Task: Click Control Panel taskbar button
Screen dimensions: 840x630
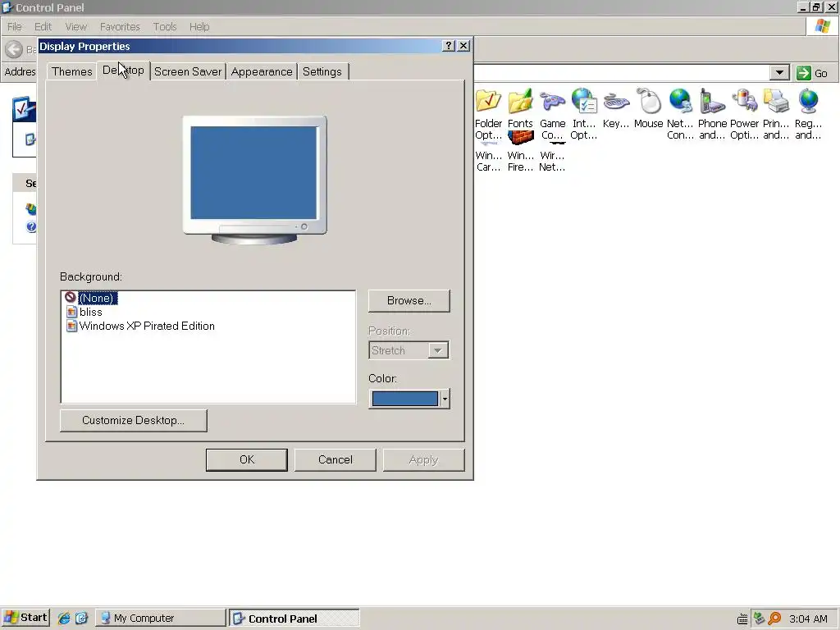Action: (x=294, y=618)
